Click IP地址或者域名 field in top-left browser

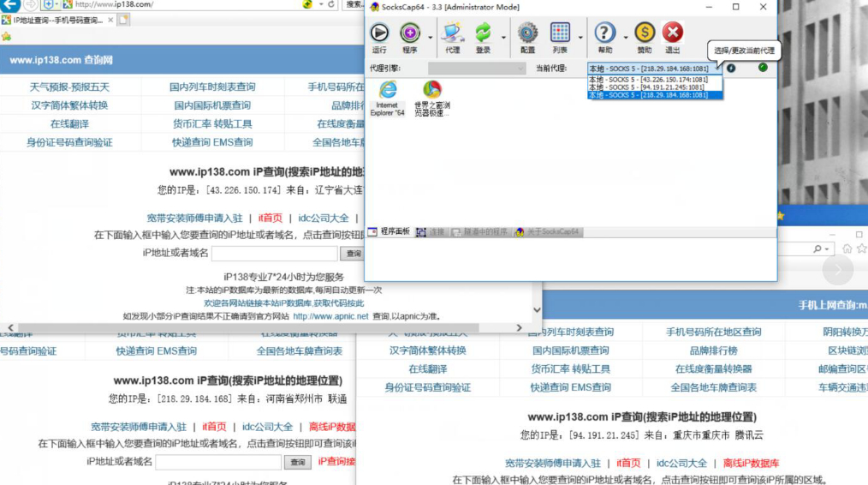[x=275, y=254]
